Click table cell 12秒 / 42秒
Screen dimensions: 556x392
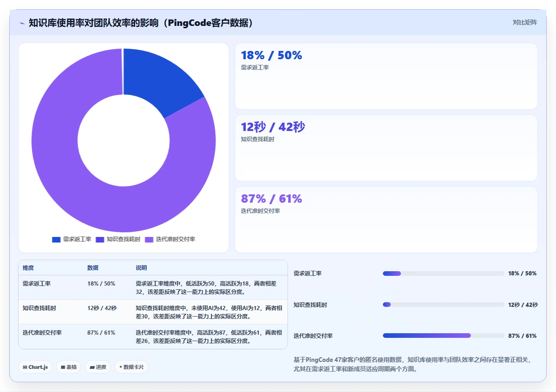(102, 308)
